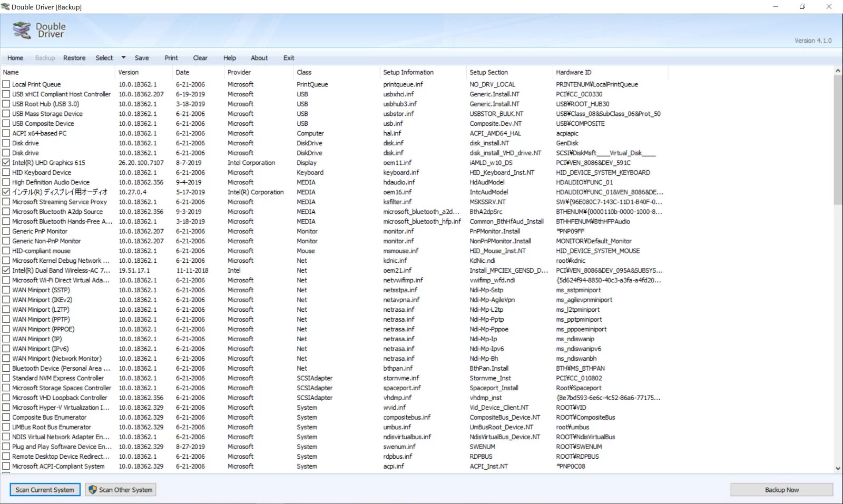Sort by the Class column header

pos(337,72)
